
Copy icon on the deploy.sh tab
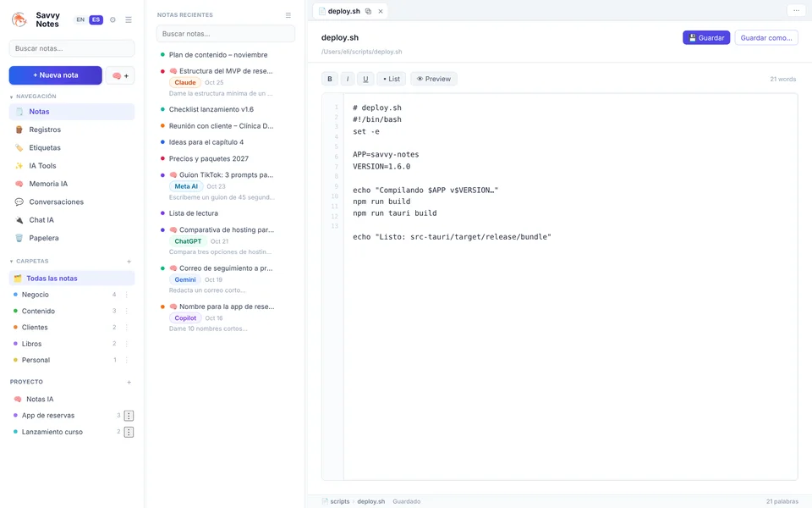point(368,11)
